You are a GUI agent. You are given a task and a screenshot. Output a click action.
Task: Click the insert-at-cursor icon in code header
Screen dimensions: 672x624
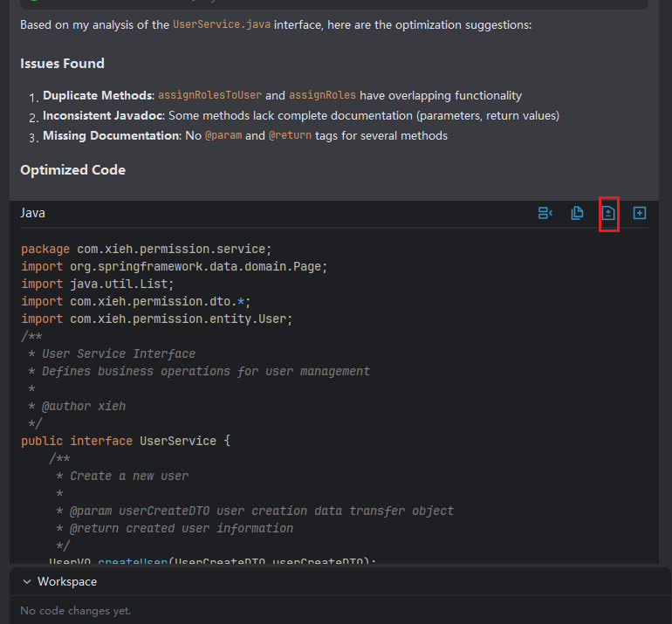coord(545,213)
